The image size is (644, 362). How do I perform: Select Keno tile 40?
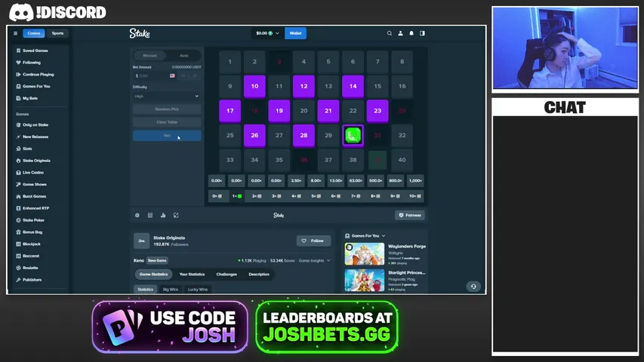pos(402,160)
